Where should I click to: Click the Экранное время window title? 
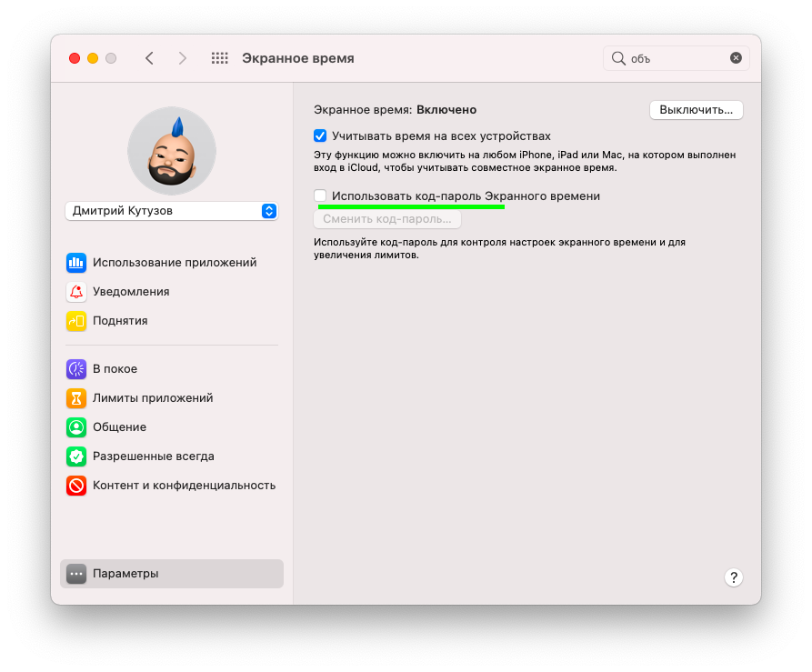point(298,58)
